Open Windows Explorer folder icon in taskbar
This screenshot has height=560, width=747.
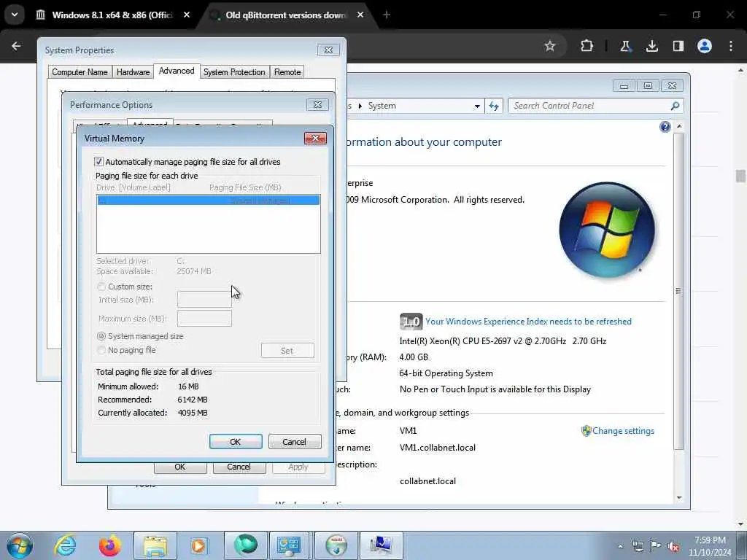point(155,545)
